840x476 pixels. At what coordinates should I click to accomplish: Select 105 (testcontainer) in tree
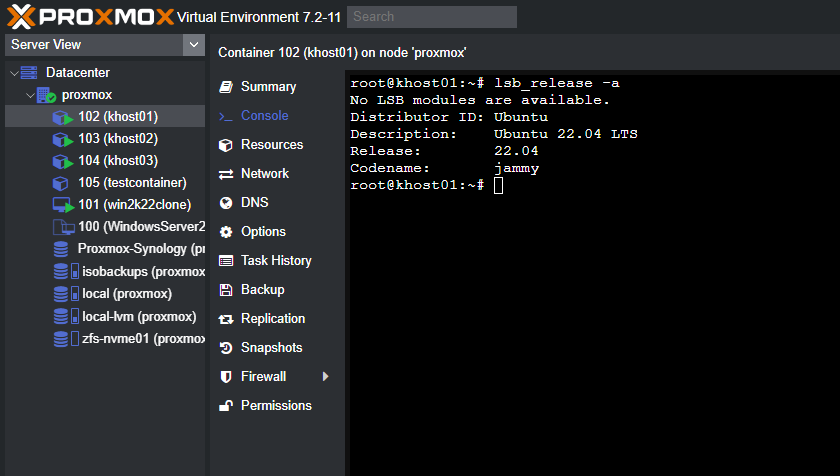[132, 183]
